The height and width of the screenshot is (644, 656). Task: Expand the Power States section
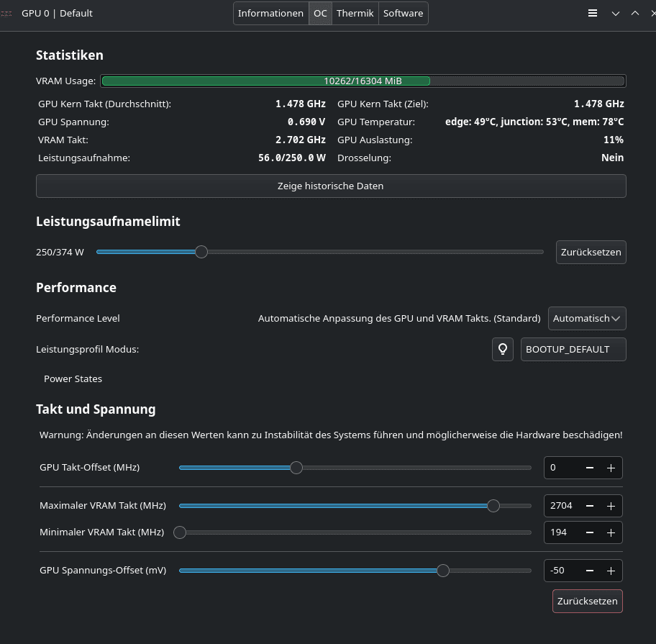[x=73, y=378]
